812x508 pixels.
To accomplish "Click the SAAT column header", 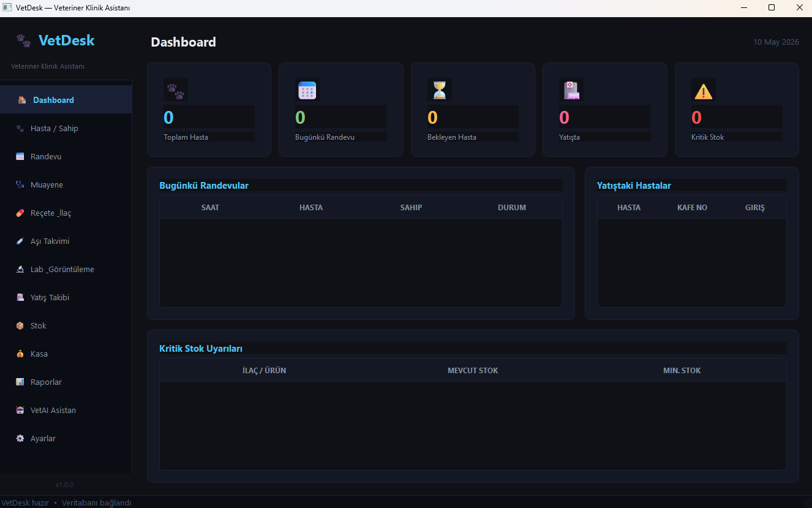I will (210, 207).
